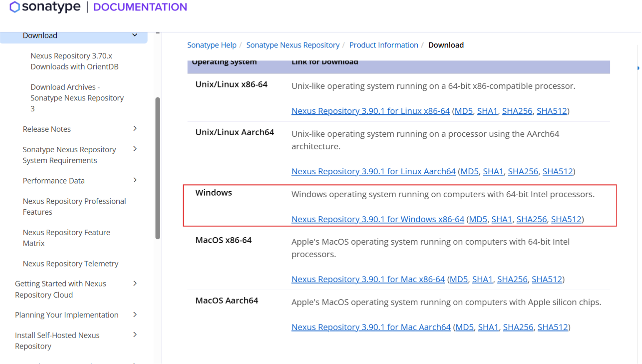642x364 pixels.
Task: Open SHA512 checksum for Windows x86-64
Action: pos(567,220)
